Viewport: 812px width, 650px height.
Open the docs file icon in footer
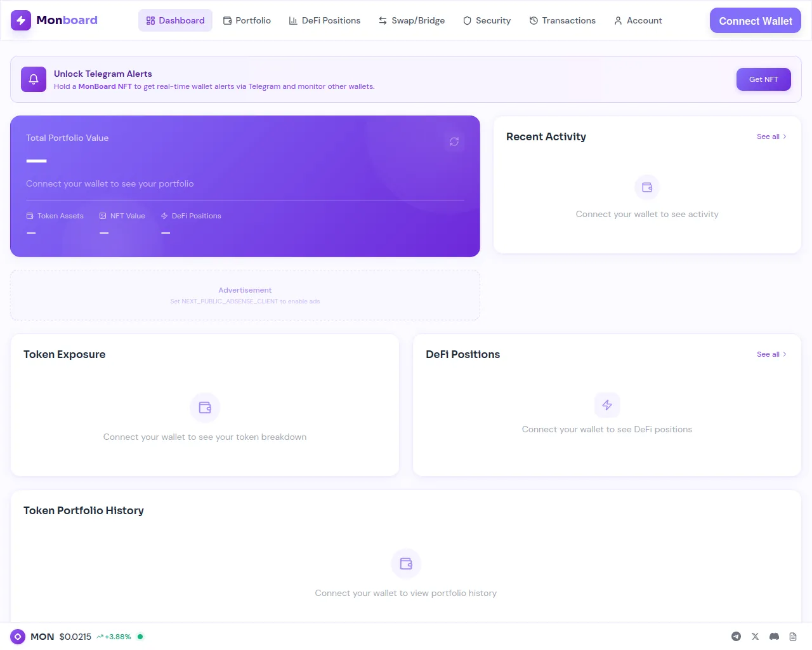(x=793, y=637)
